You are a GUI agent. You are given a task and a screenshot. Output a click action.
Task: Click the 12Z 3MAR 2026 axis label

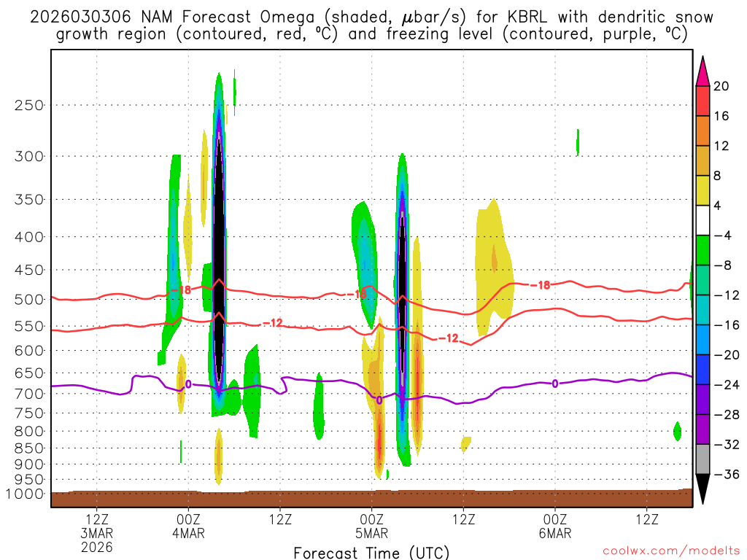[97, 533]
